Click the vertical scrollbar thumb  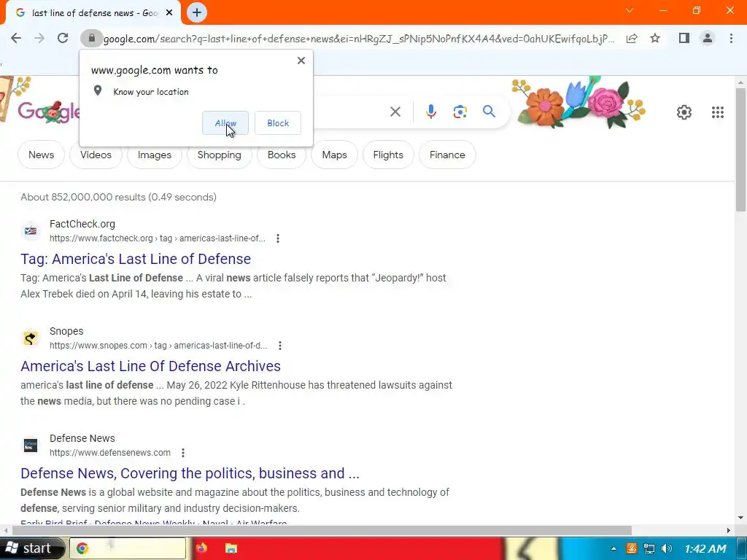tap(741, 149)
